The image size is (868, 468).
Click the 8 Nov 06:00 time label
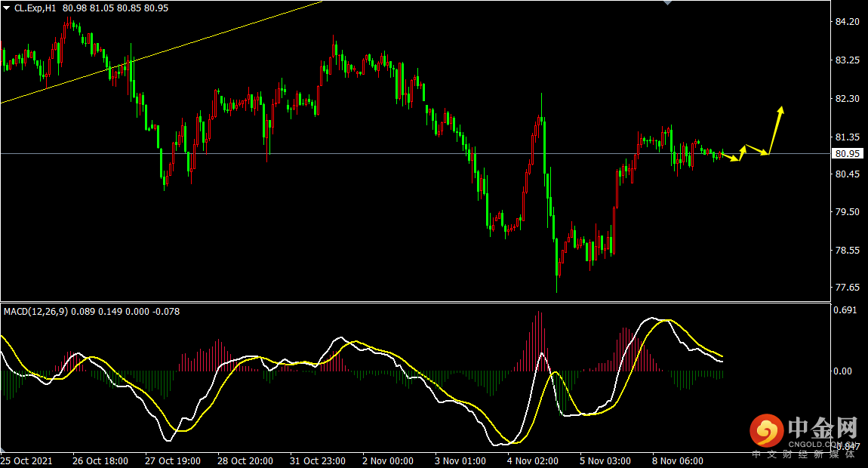(678, 460)
